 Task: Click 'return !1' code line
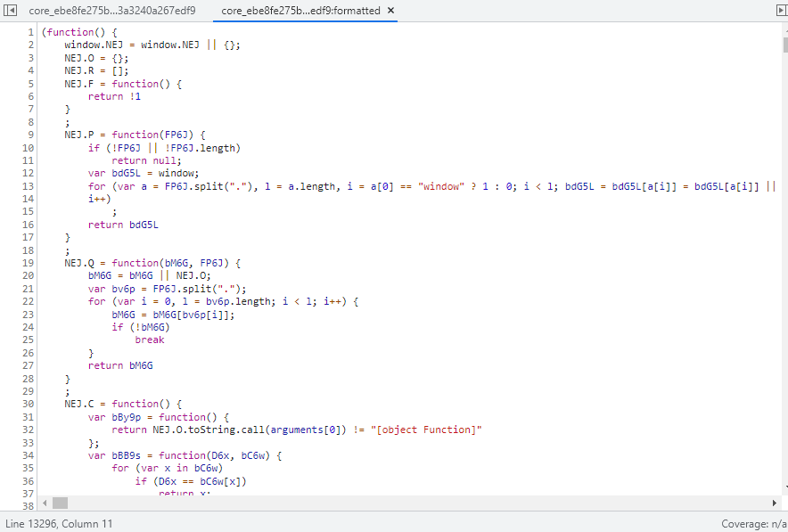click(115, 96)
